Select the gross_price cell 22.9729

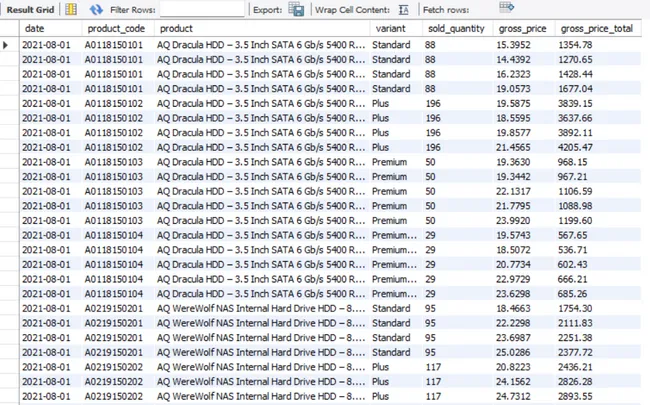(x=513, y=279)
